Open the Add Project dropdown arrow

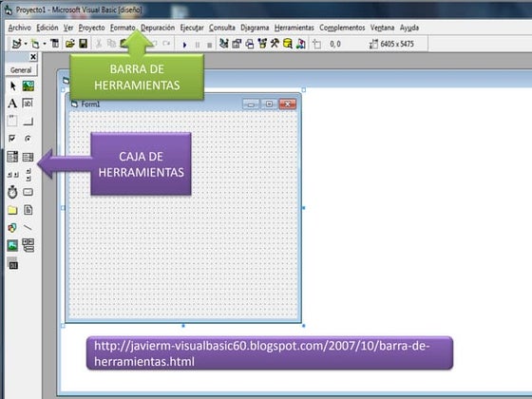click(x=26, y=44)
